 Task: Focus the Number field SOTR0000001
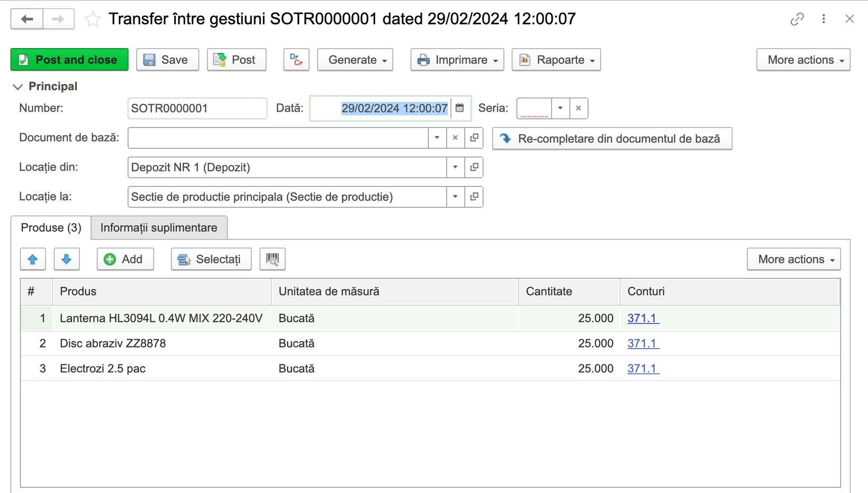197,108
